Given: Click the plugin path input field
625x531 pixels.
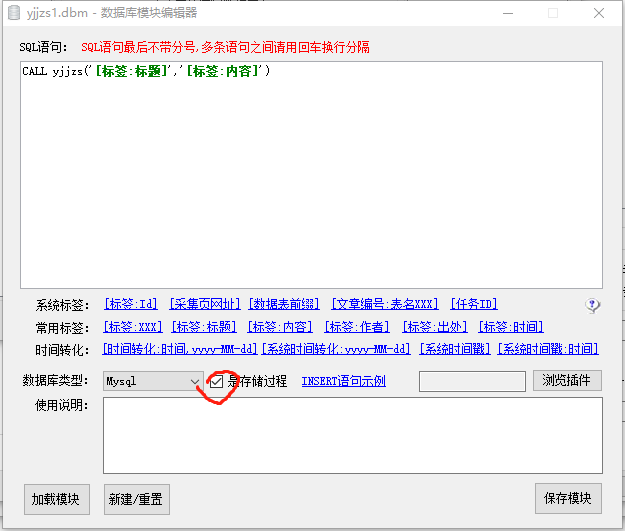Looking at the screenshot, I should 472,382.
